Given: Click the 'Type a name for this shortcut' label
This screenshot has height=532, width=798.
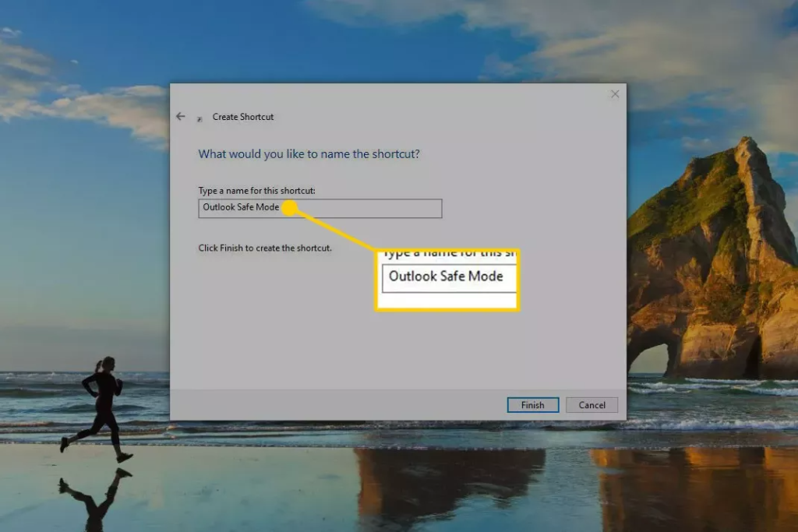Looking at the screenshot, I should 256,191.
